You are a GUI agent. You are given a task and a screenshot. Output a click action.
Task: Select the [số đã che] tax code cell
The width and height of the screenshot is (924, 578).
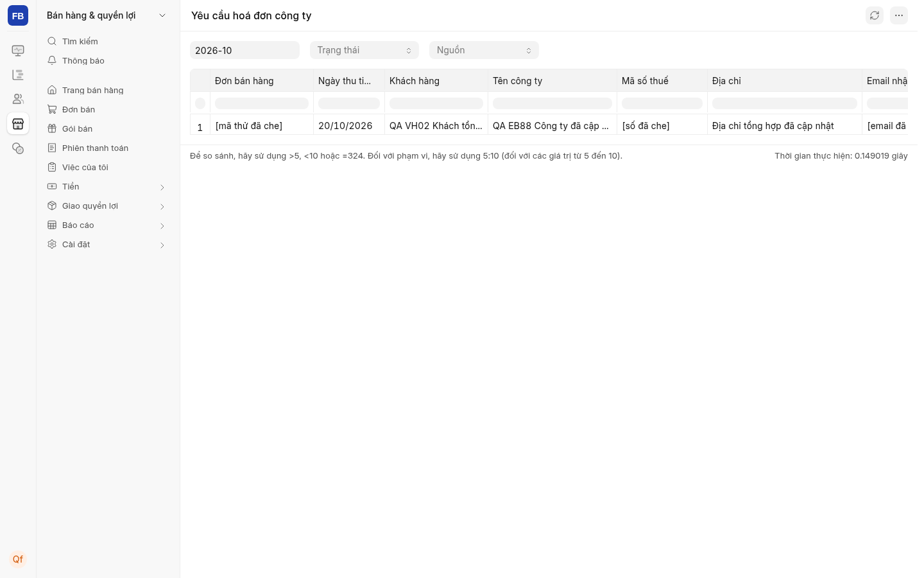(662, 125)
